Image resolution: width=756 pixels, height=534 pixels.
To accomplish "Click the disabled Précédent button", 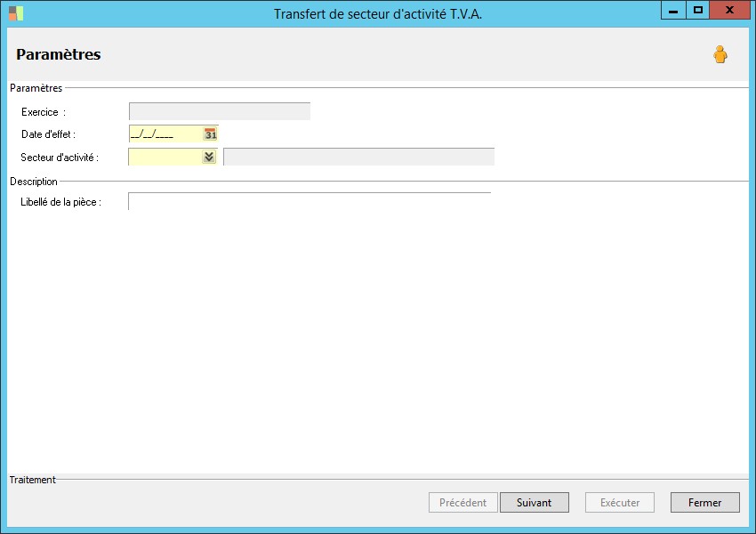I will click(x=462, y=503).
